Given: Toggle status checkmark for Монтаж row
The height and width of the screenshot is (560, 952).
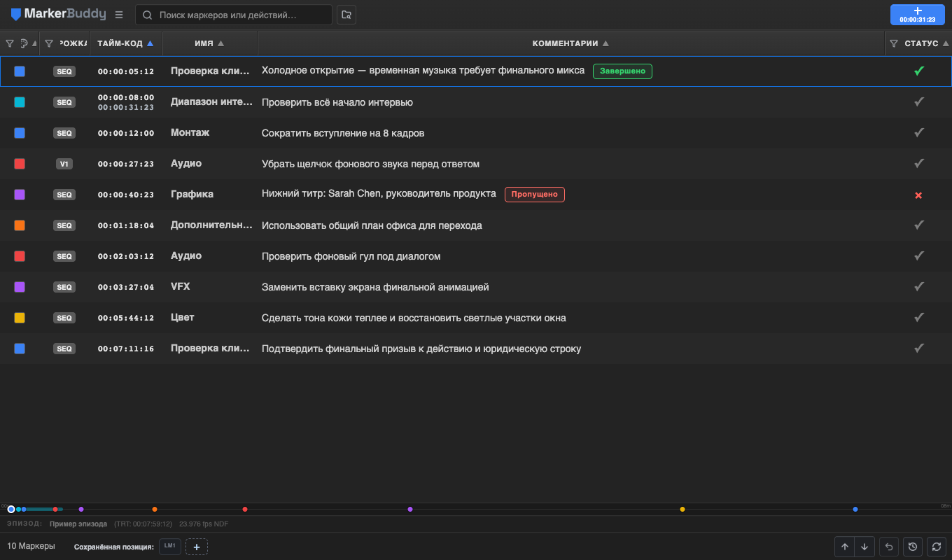Looking at the screenshot, I should [x=919, y=132].
